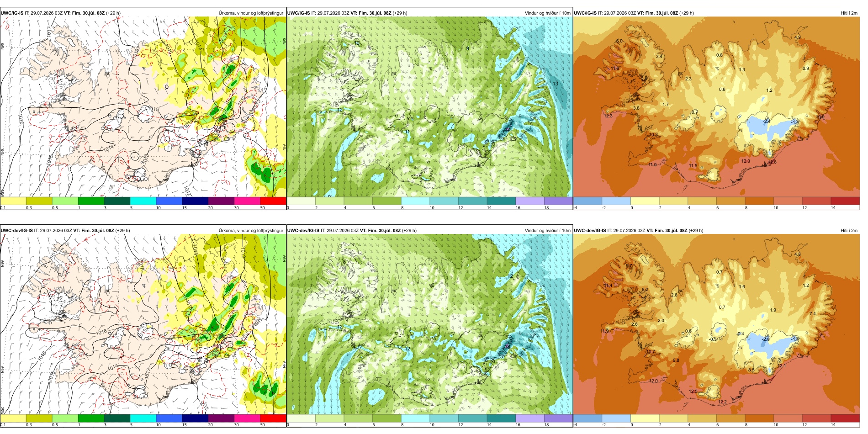
Task: Click the 'Hiti í 2m' title on the UWC/IG-IS panel
Action: pos(849,13)
